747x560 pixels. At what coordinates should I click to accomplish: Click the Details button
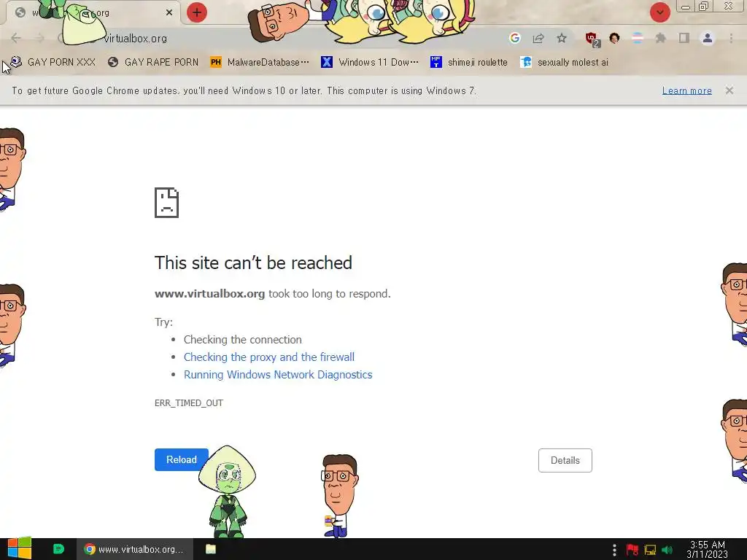pyautogui.click(x=565, y=461)
